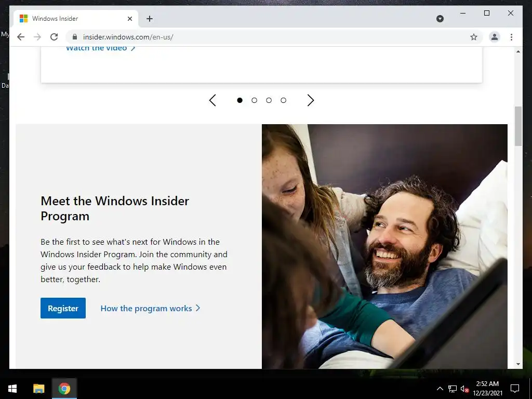Viewport: 532px width, 399px height.
Task: Minimize the Chrome window
Action: [463, 13]
